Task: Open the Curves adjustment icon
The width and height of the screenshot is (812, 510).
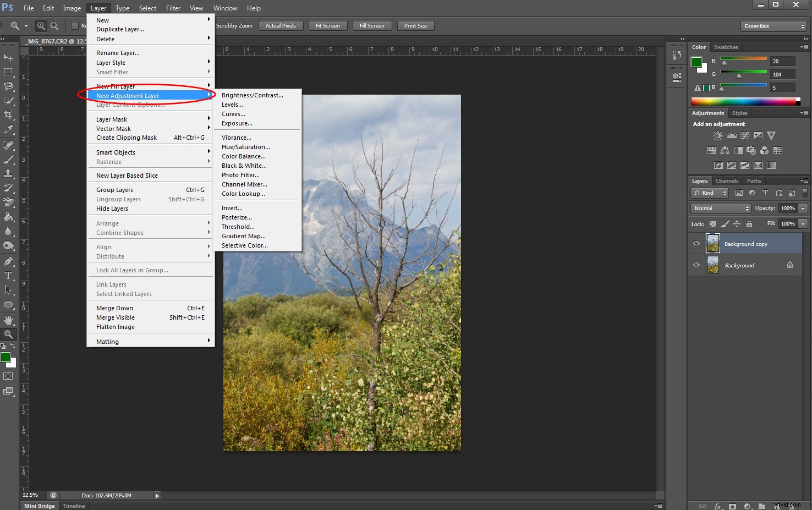Action: click(745, 136)
